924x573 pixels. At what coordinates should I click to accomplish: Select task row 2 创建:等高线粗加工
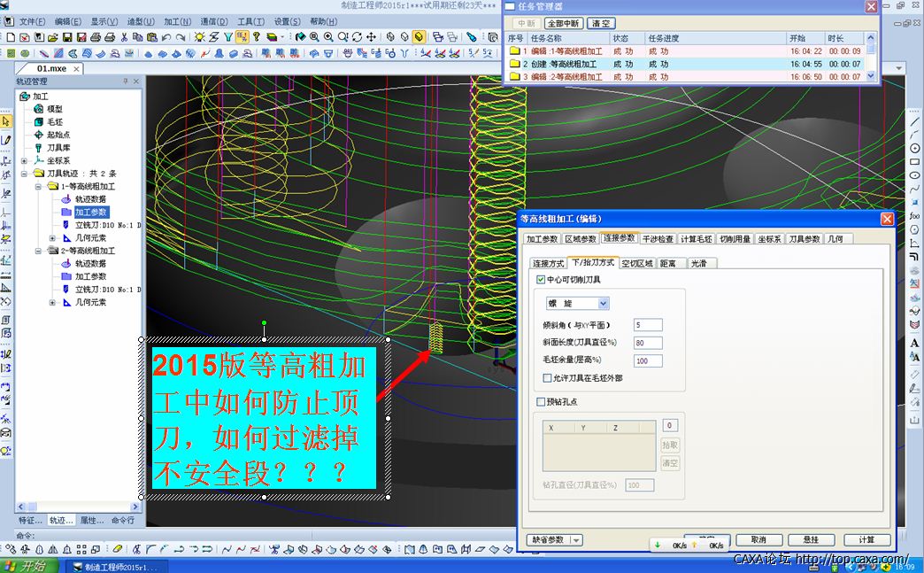point(685,64)
